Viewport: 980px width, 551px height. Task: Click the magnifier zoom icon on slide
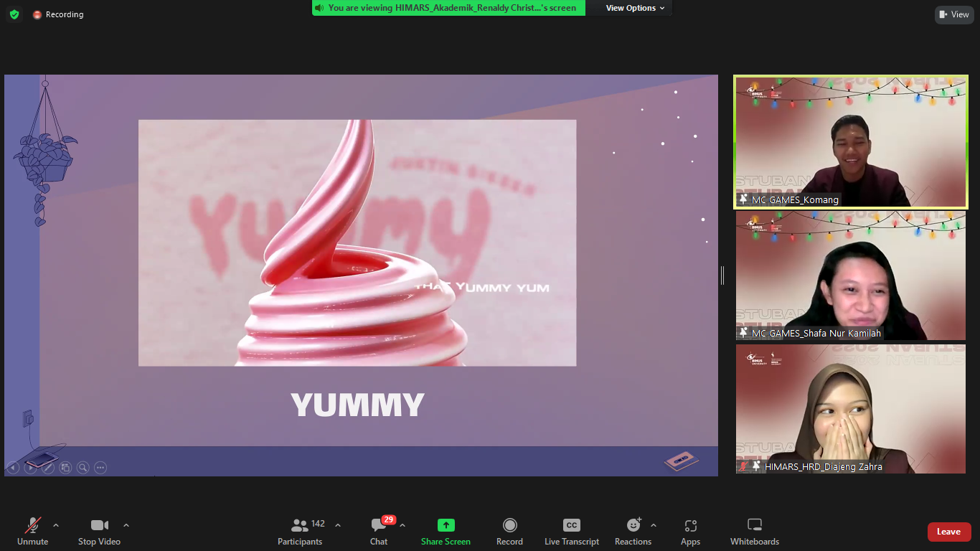pyautogui.click(x=83, y=468)
